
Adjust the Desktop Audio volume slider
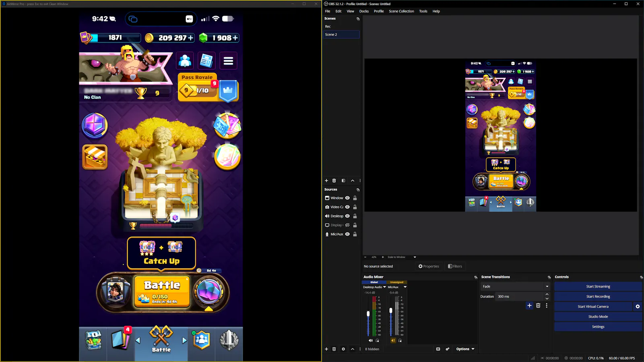(x=368, y=314)
